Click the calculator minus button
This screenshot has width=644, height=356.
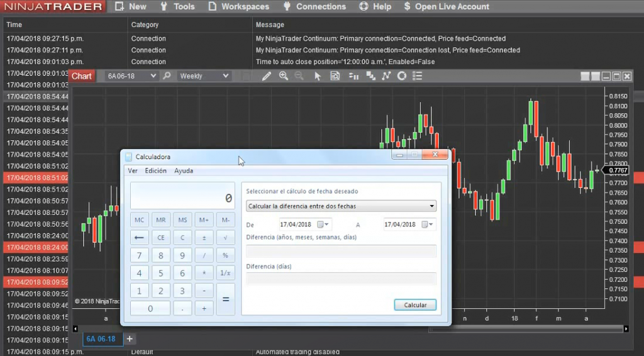pos(204,291)
